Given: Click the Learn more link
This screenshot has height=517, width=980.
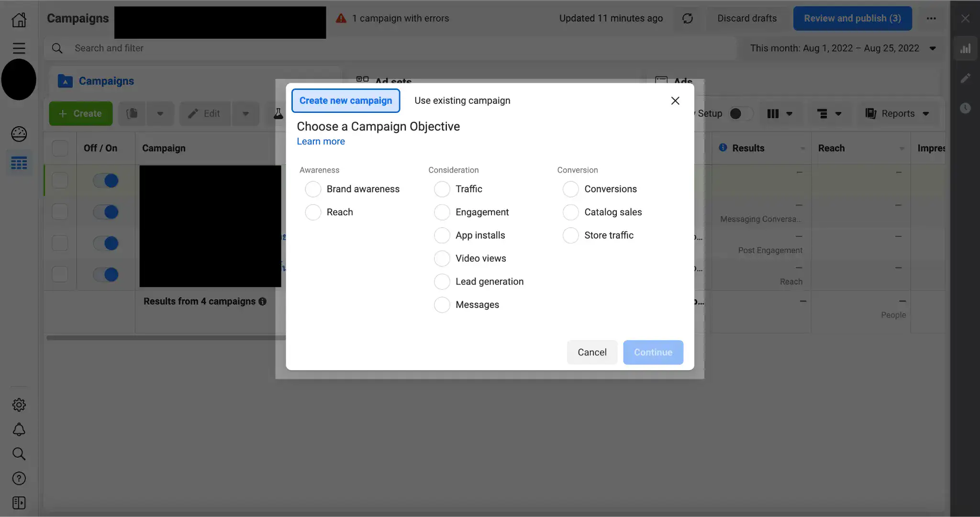Looking at the screenshot, I should (x=321, y=142).
